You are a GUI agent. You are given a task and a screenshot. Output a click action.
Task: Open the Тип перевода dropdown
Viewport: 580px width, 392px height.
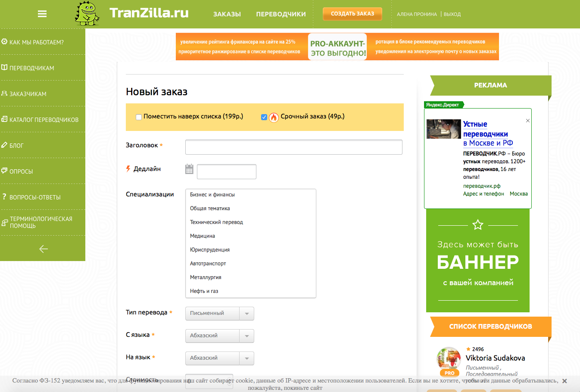[x=246, y=313]
